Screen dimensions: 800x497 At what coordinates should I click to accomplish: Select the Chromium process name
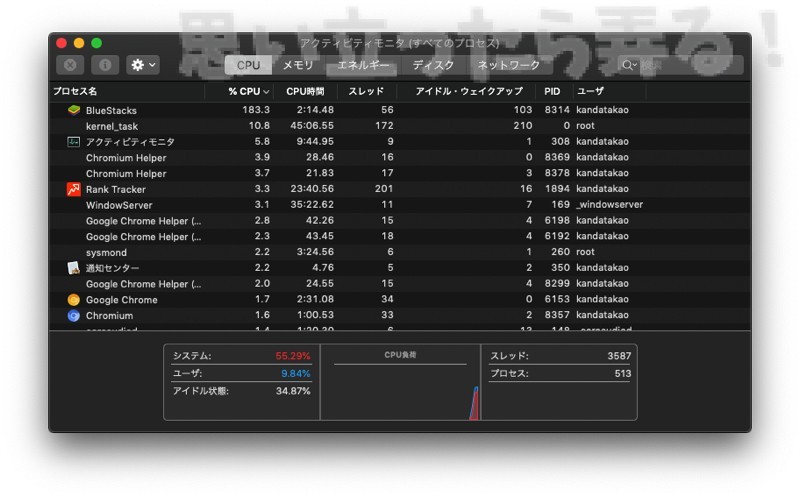[x=109, y=315]
